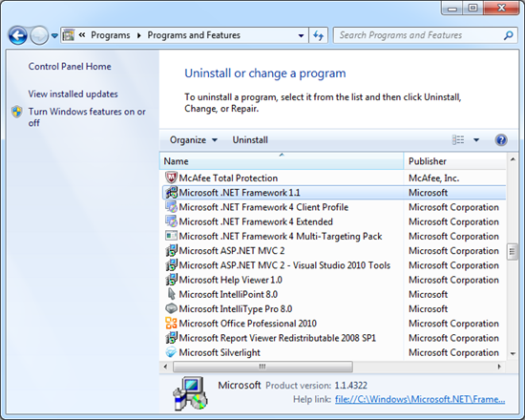
Task: Click the Control Panel icon in address bar
Action: click(x=69, y=35)
